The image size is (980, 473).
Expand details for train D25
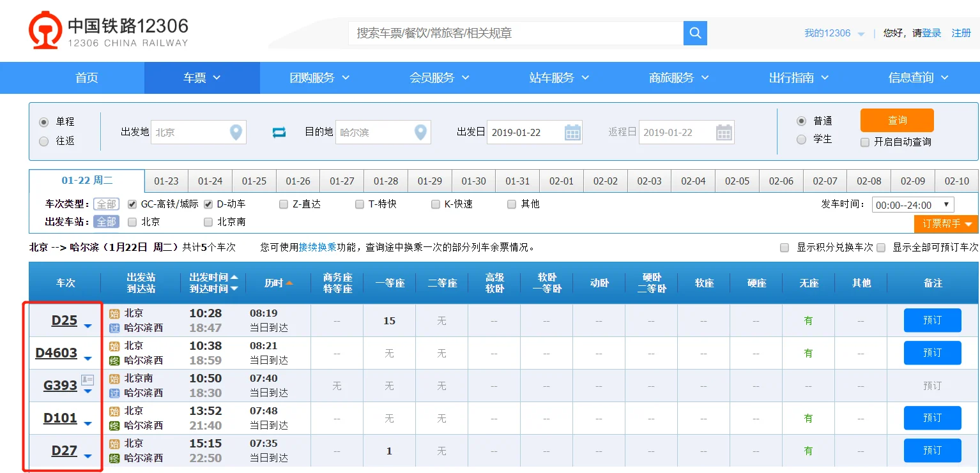88,325
